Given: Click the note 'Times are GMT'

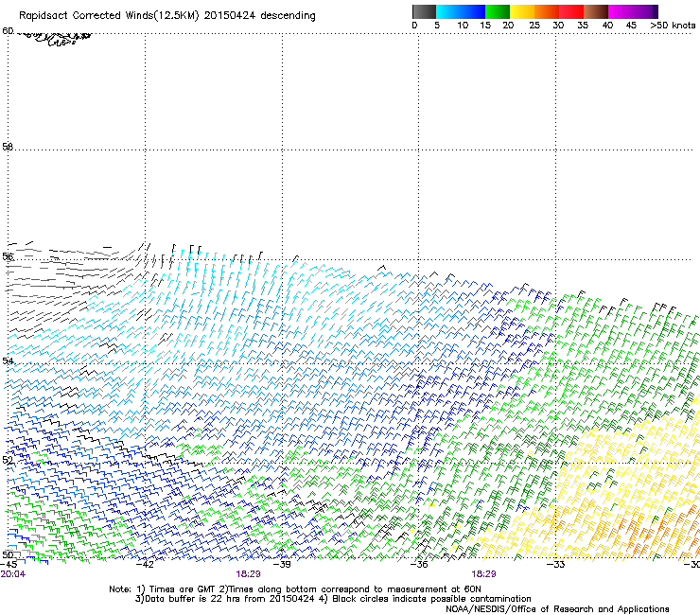Looking at the screenshot, I should coord(183,589).
